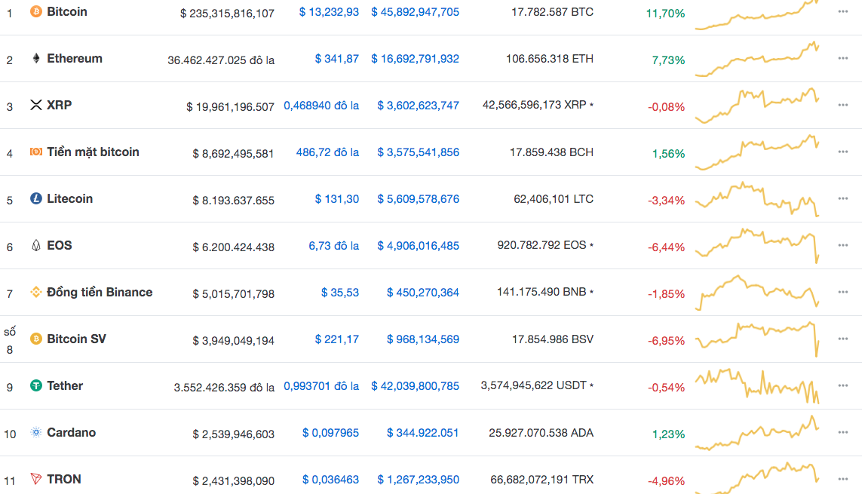View the Tether price sparkline chart
This screenshot has width=868, height=494.
757,386
